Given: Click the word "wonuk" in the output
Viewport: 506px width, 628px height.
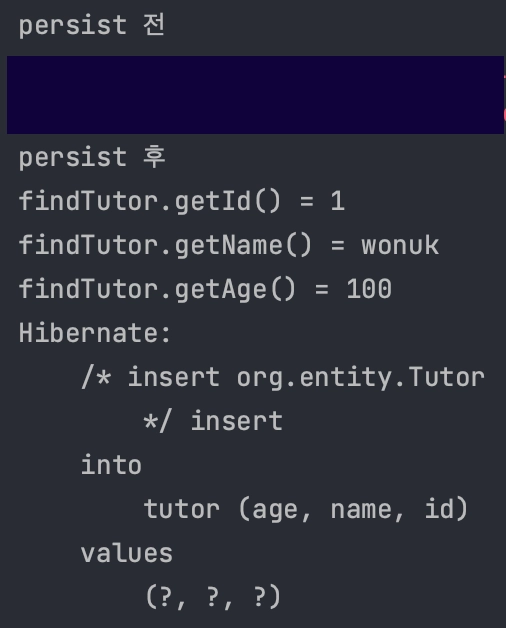Looking at the screenshot, I should pos(400,246).
